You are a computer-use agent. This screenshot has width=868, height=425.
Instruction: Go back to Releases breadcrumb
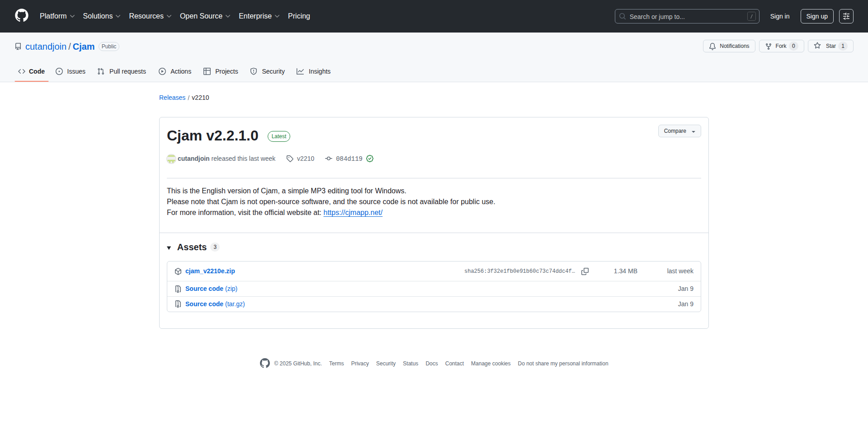[x=172, y=98]
